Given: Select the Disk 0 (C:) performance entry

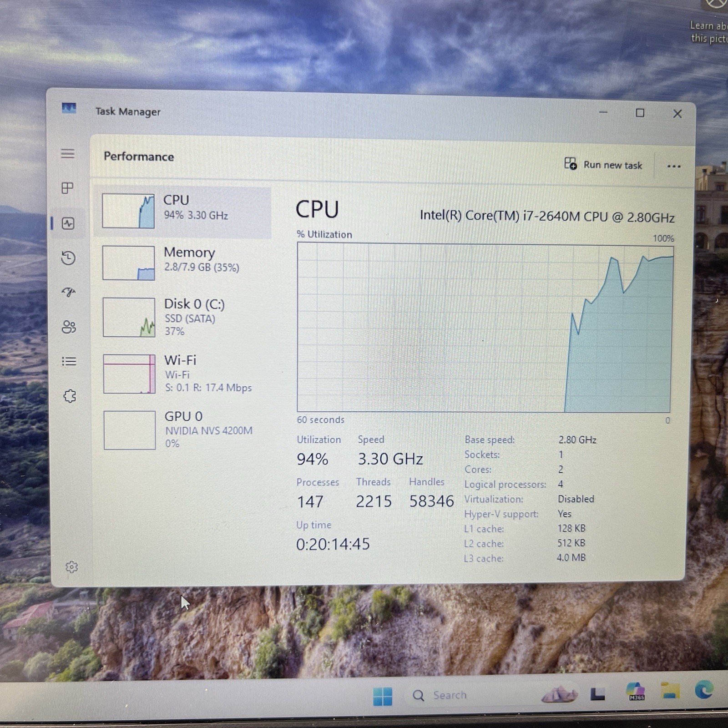Looking at the screenshot, I should tap(182, 317).
